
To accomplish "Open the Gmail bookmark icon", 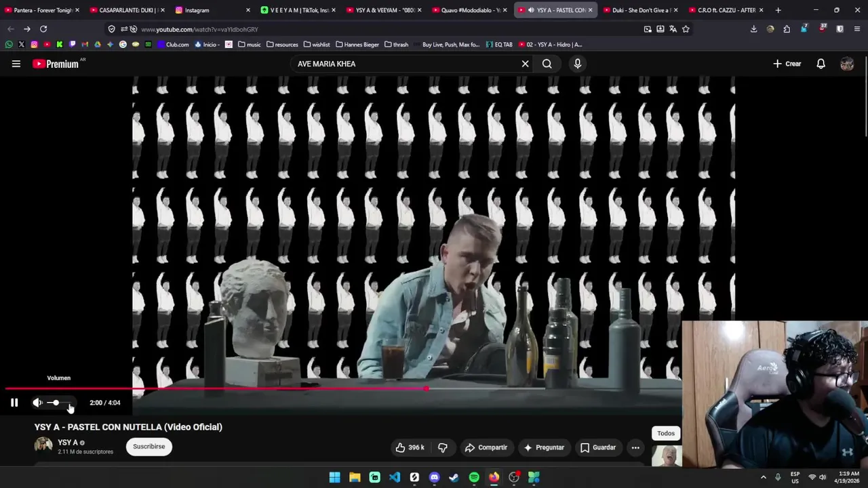I will (x=85, y=45).
